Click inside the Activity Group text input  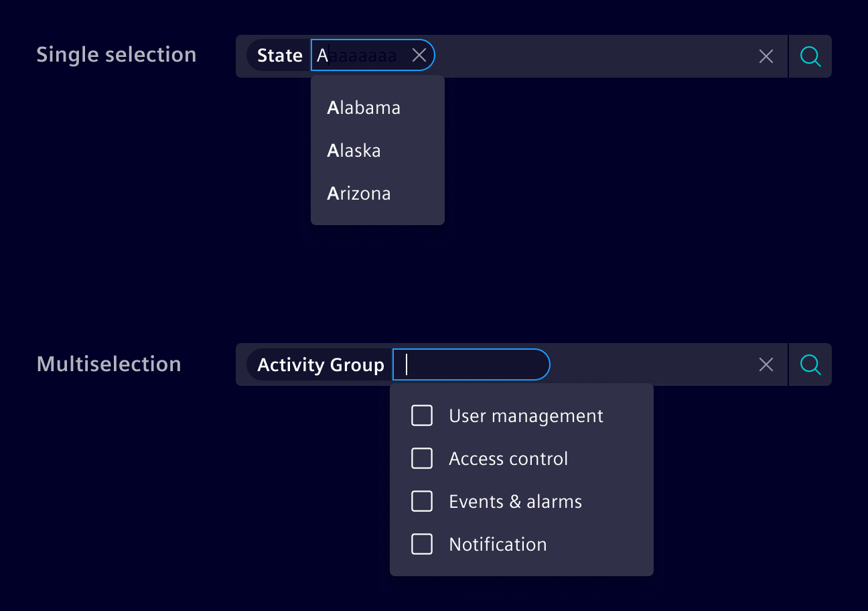471,364
